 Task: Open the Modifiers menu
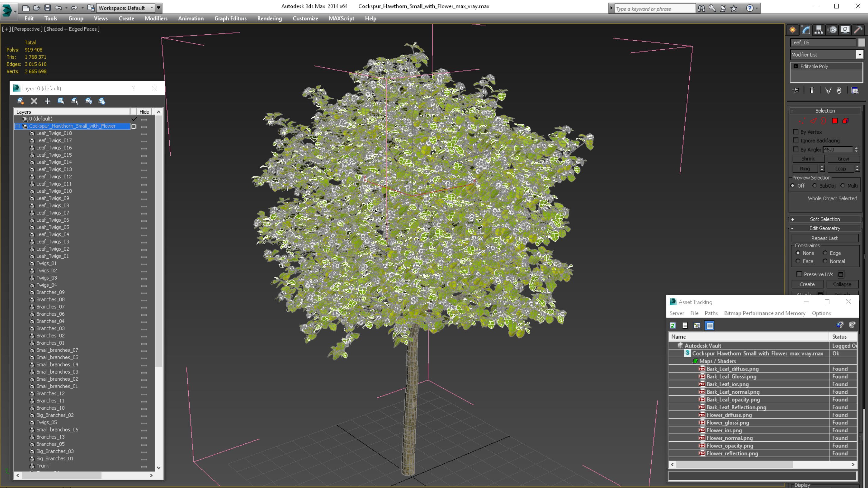(156, 18)
